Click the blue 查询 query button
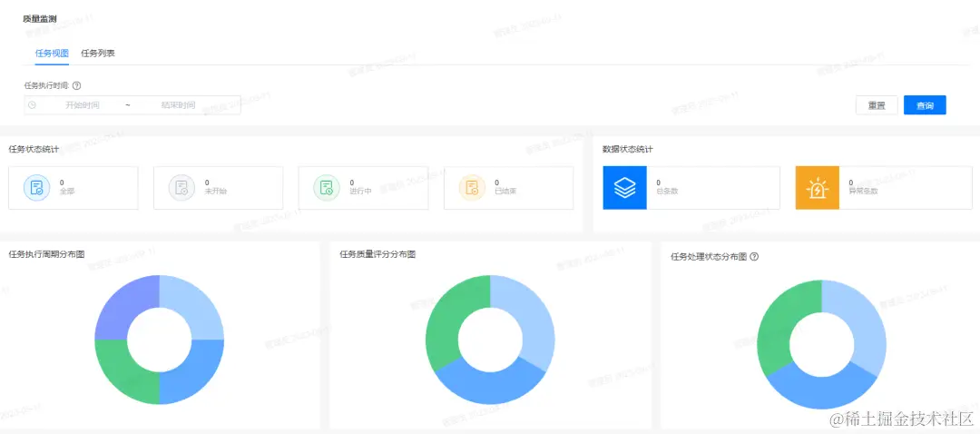This screenshot has height=434, width=980. (x=925, y=105)
